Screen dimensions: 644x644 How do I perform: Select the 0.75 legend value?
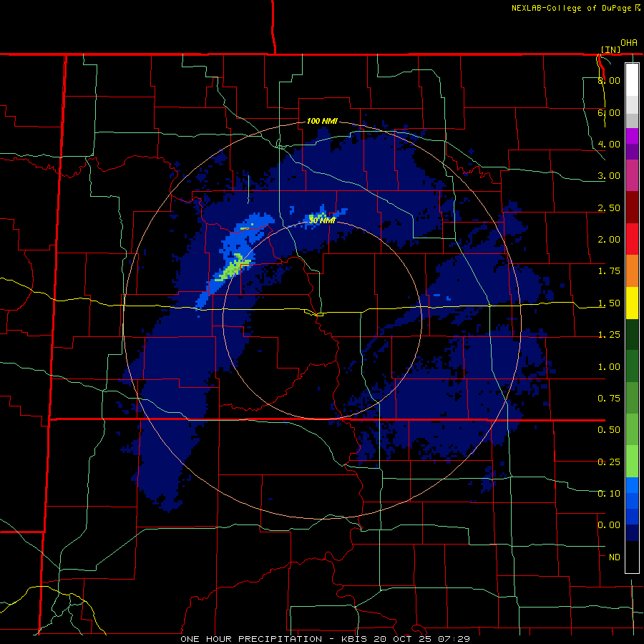(x=609, y=399)
